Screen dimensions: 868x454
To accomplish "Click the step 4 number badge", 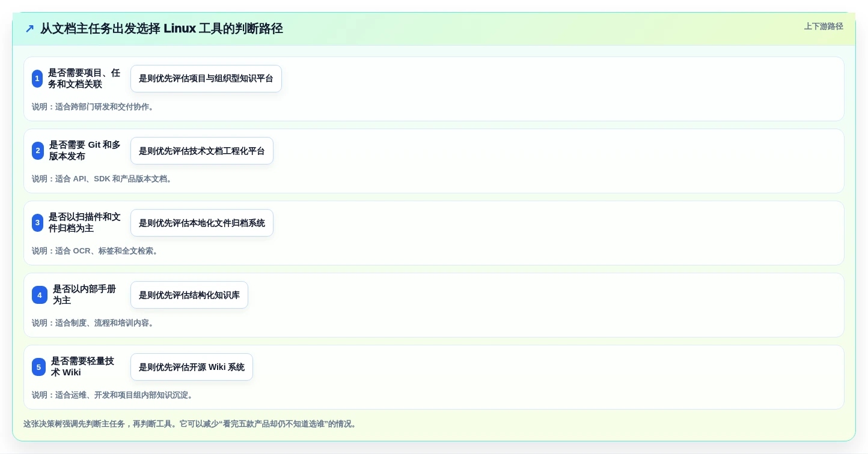I will pyautogui.click(x=40, y=295).
